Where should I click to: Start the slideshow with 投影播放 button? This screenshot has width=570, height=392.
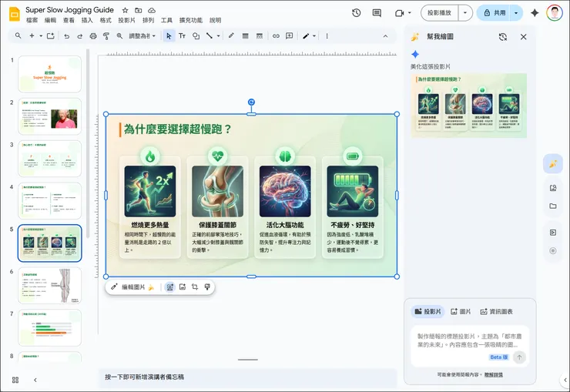440,13
